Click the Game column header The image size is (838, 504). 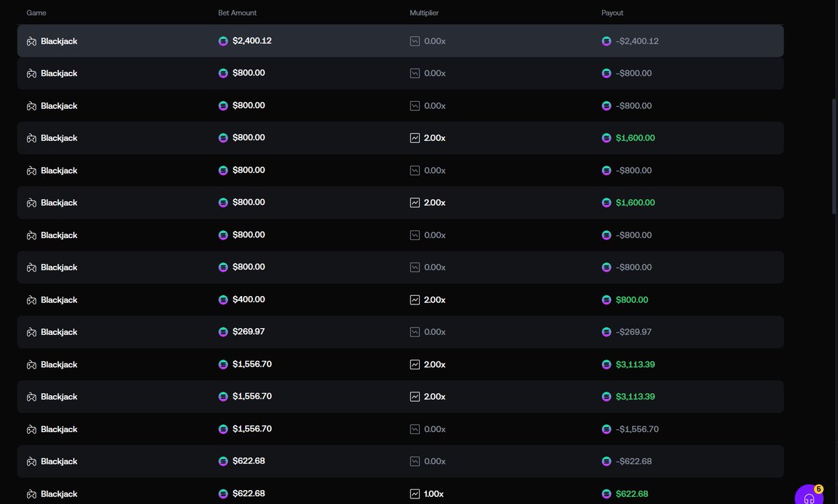[36, 13]
